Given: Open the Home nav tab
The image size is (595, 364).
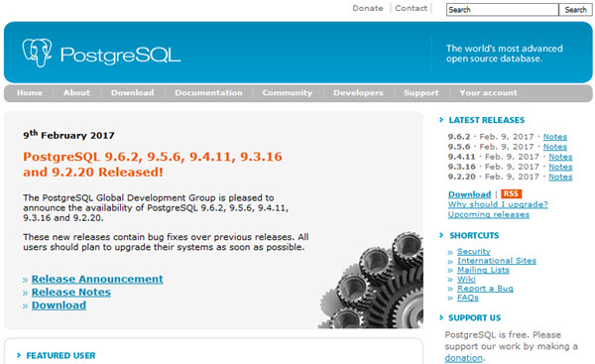Looking at the screenshot, I should pyautogui.click(x=29, y=92).
